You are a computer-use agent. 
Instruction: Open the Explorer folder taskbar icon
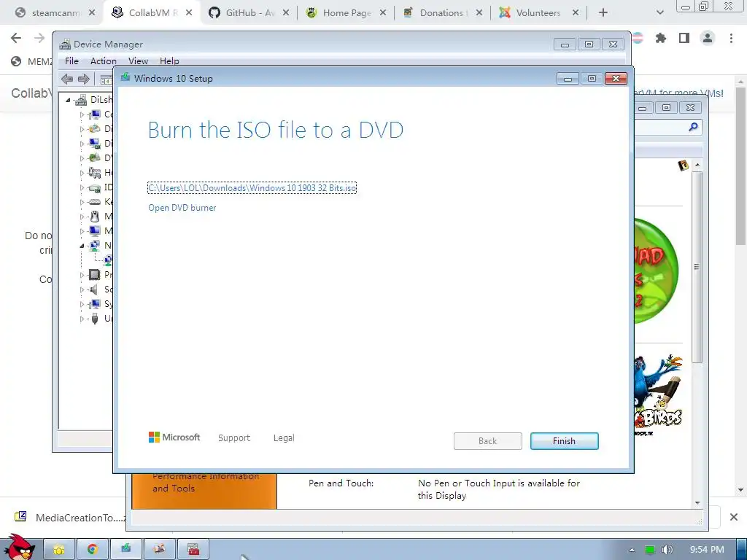[59, 550]
